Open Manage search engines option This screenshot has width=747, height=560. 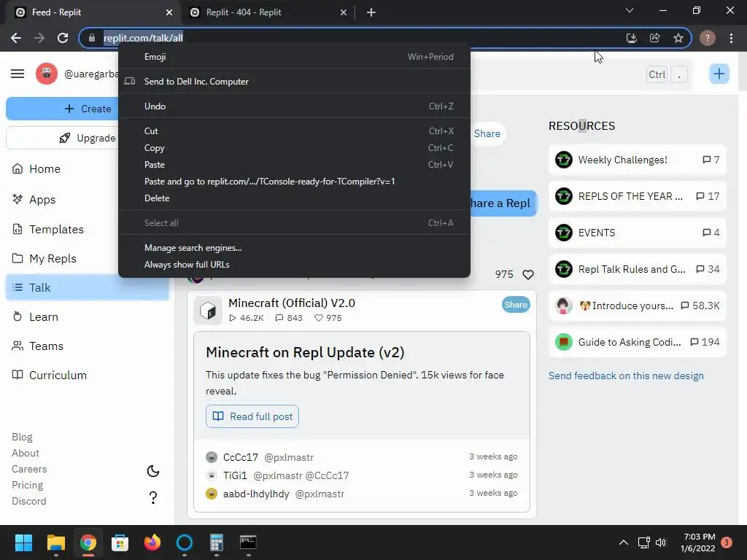pos(294,248)
